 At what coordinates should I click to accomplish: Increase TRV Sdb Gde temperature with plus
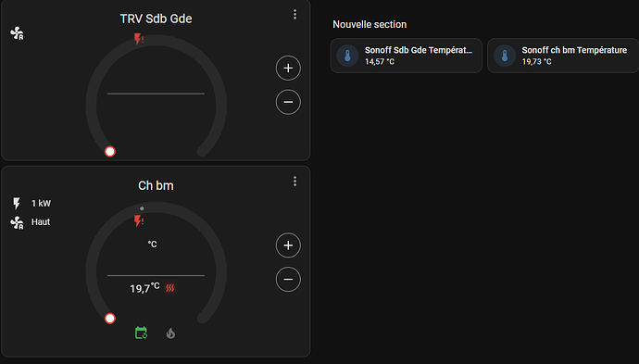tap(288, 68)
